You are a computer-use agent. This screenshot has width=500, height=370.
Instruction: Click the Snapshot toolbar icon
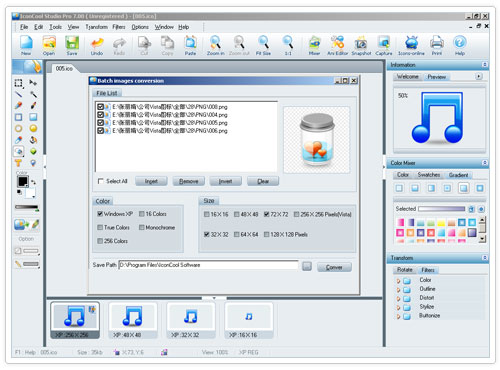(361, 43)
